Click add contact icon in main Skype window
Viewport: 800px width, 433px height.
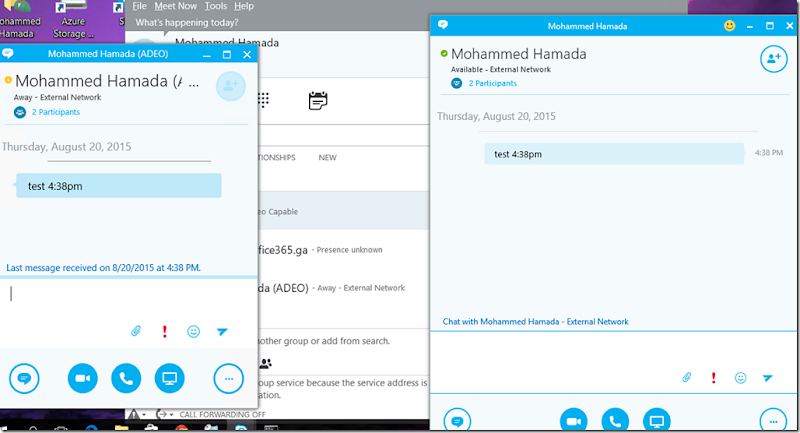(x=265, y=364)
